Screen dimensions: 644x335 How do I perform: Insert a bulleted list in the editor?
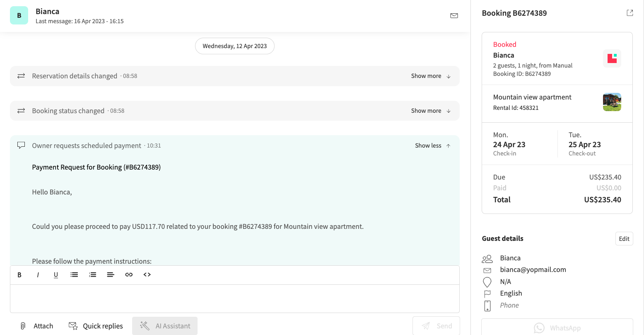point(74,274)
